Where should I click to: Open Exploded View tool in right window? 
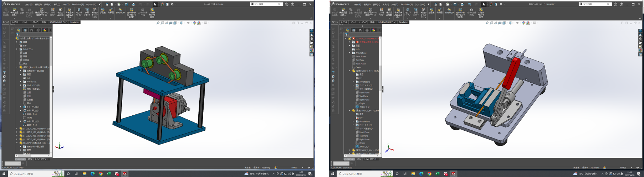(x=439, y=11)
